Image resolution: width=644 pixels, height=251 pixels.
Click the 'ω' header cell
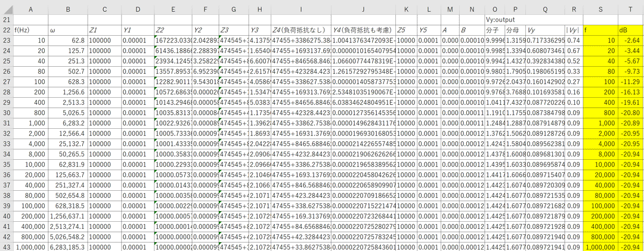[68, 30]
